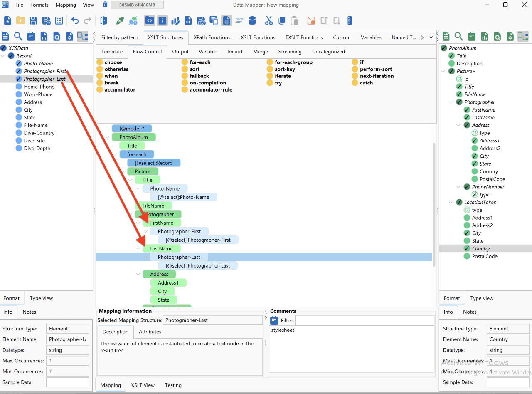This screenshot has width=532, height=394.
Task: Click the blue chart-document icon in the source panel
Action: pyautogui.click(x=44, y=36)
